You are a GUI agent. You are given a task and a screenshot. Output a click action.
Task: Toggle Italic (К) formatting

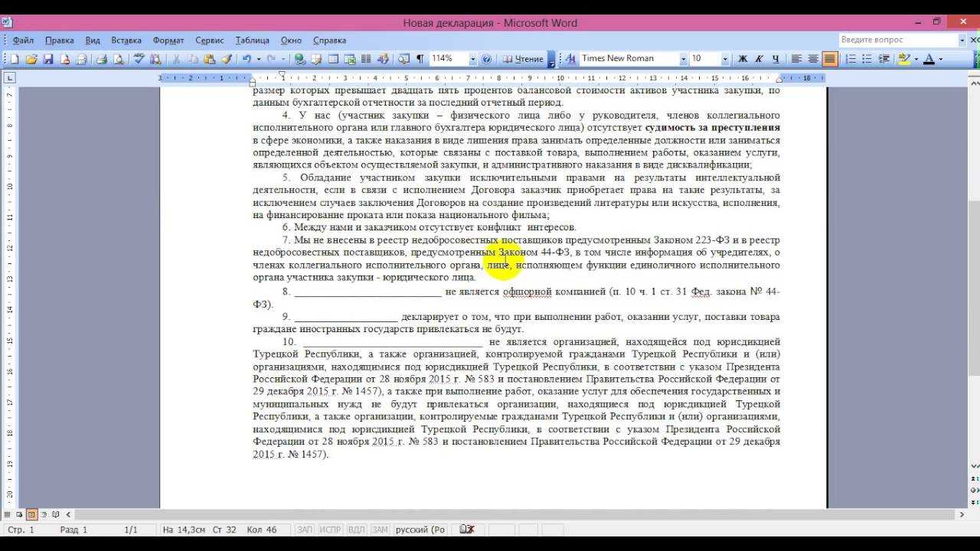pyautogui.click(x=759, y=59)
